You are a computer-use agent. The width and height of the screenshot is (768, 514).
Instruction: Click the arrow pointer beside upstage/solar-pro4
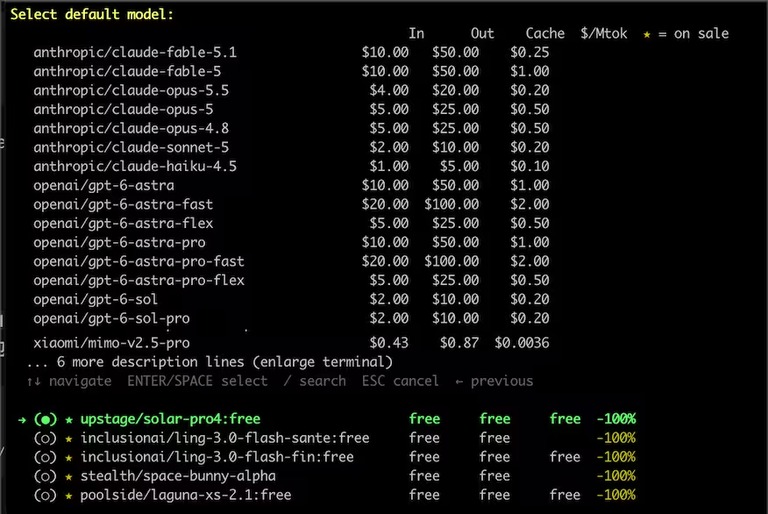tap(22, 420)
